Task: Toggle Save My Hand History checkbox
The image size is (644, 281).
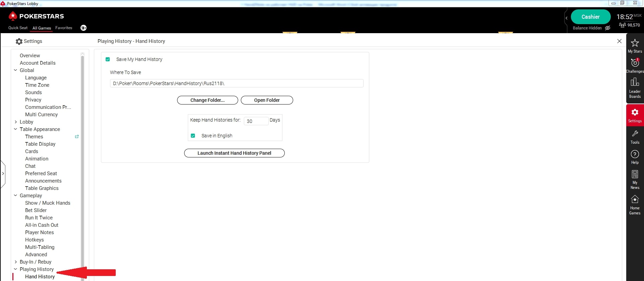Action: tap(108, 59)
